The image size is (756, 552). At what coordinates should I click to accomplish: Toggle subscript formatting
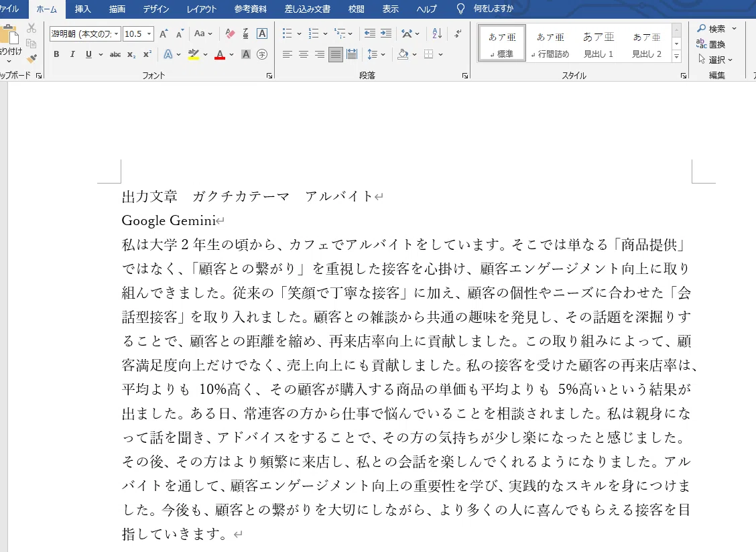pos(131,54)
